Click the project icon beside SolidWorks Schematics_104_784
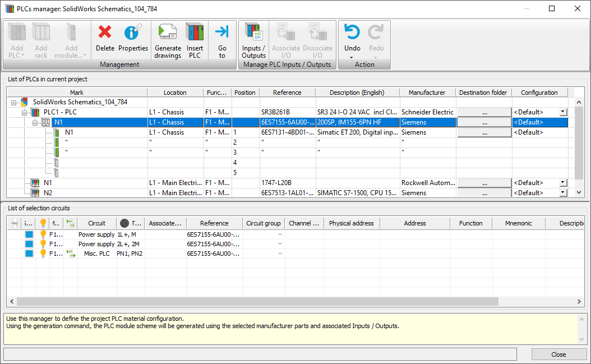Screen dimensions: 591x364 [x=24, y=102]
